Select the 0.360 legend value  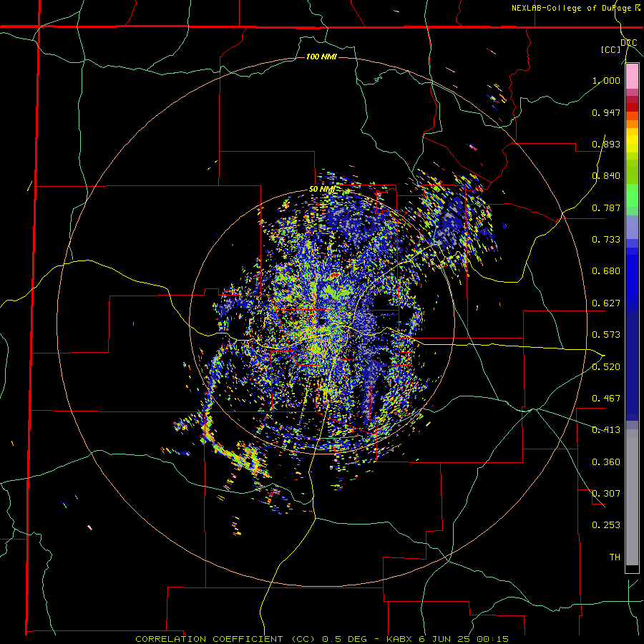[x=606, y=462]
